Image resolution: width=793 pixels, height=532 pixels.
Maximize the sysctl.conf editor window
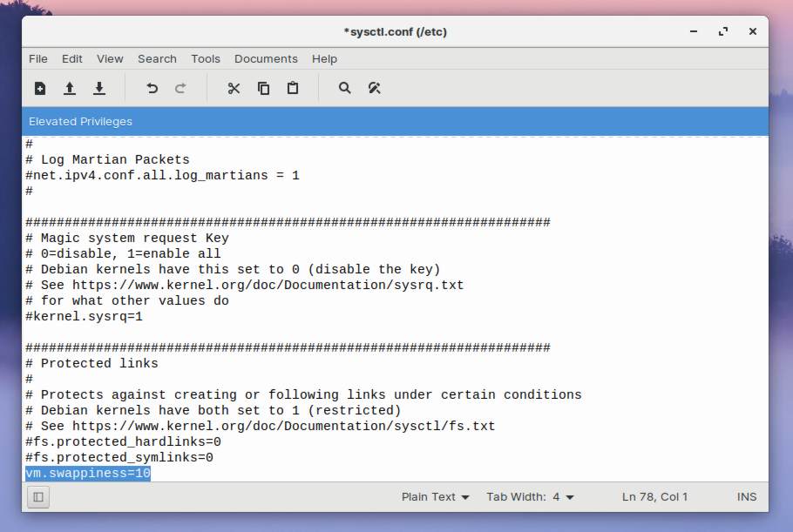723,31
